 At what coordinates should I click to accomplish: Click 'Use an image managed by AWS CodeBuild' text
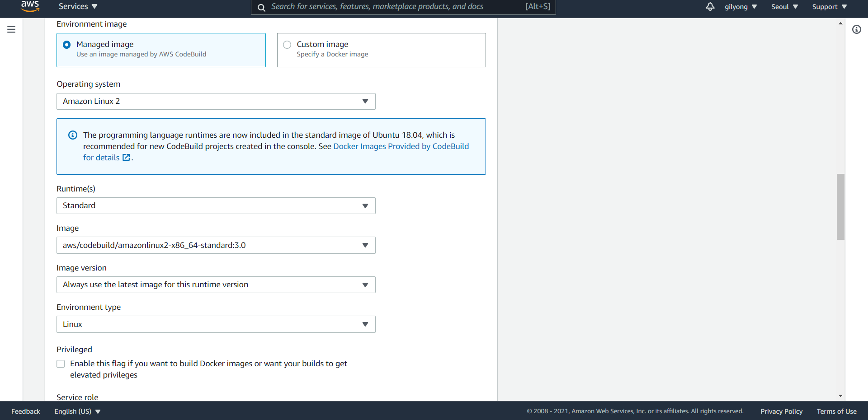point(141,54)
